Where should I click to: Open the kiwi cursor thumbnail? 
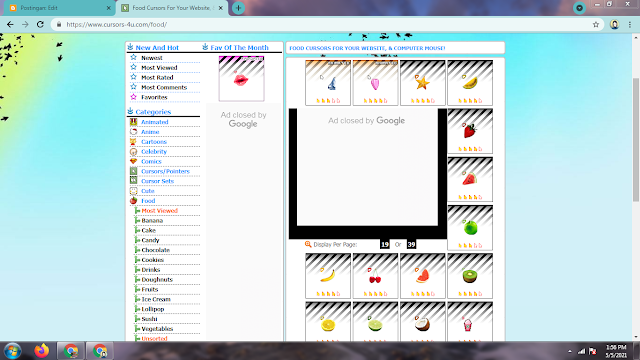tap(470, 276)
